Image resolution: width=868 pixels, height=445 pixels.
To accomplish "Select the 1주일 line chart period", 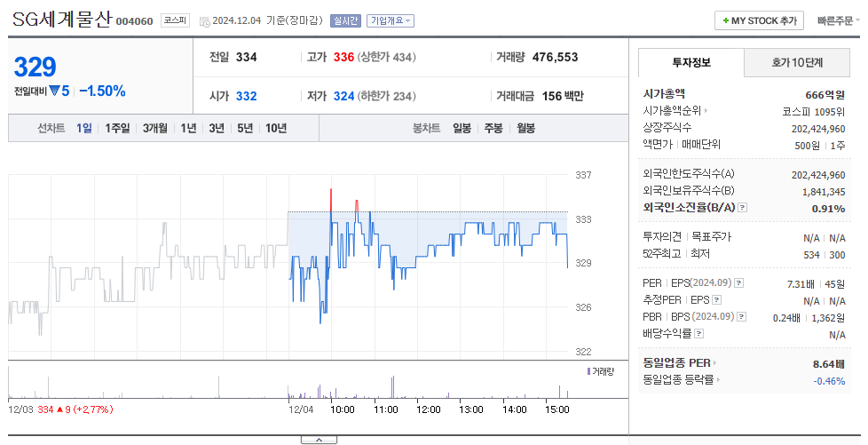I will click(x=117, y=128).
